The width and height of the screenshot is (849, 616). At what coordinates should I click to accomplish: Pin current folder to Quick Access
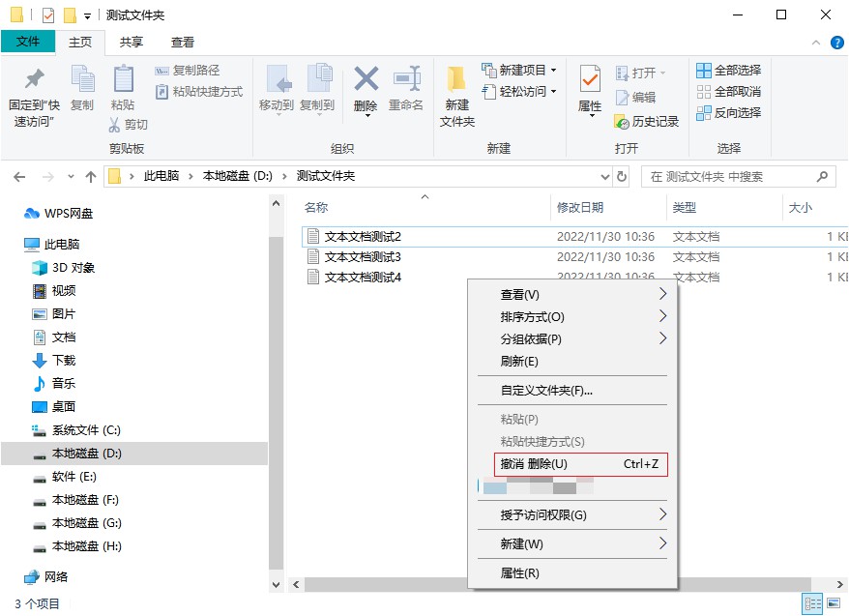click(32, 92)
